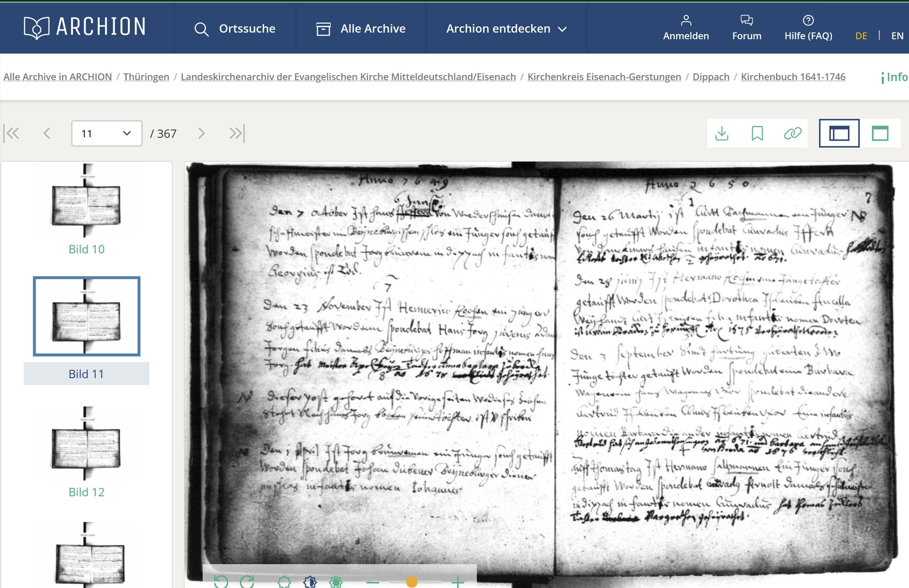Viewport: 909px width, 588px height.
Task: Rotate the image clockwise
Action: 247,581
